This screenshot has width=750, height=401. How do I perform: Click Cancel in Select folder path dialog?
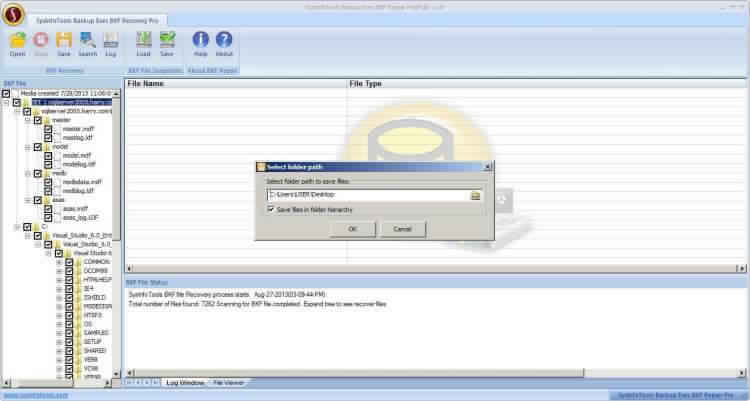(402, 229)
